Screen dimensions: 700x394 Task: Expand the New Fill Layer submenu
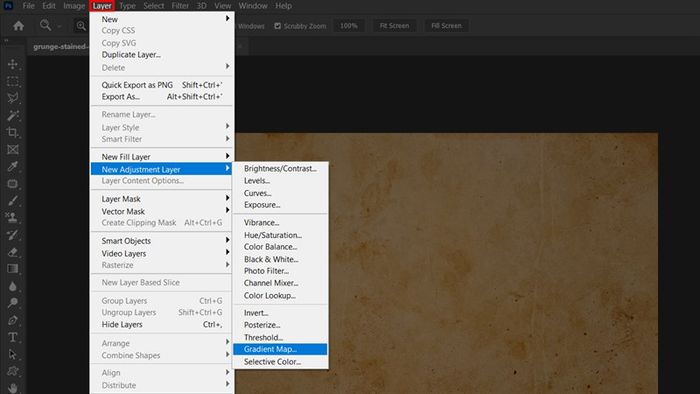pyautogui.click(x=162, y=157)
